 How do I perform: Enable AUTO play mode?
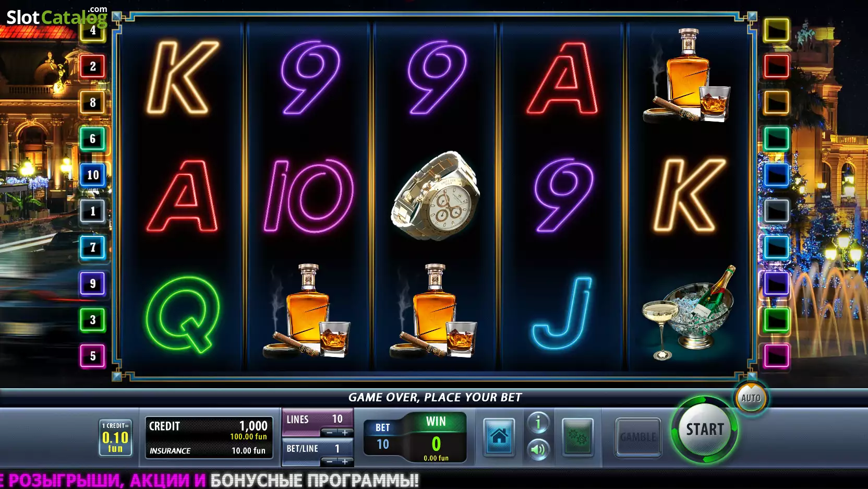pyautogui.click(x=751, y=398)
